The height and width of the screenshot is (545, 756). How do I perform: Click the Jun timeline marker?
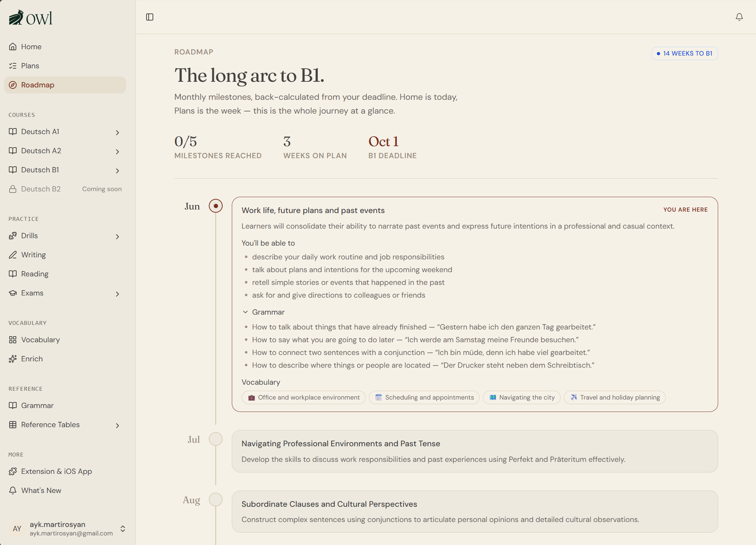point(216,206)
